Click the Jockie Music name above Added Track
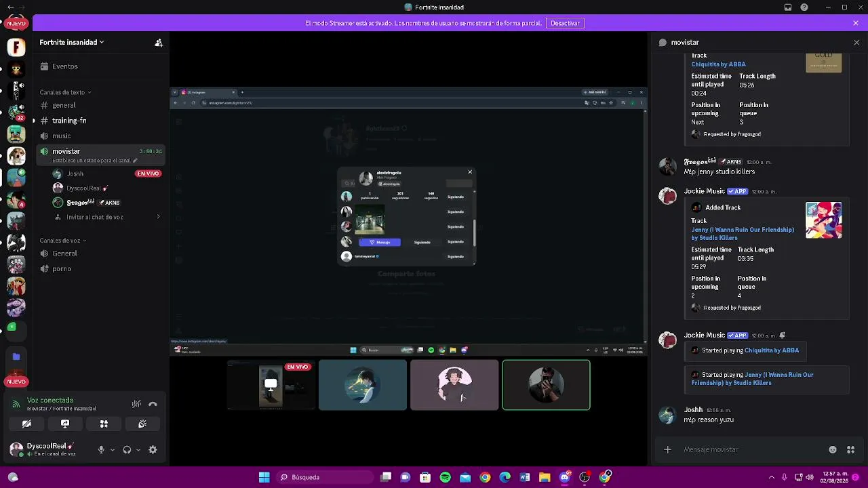Screen dimensions: 868x488 coord(705,191)
